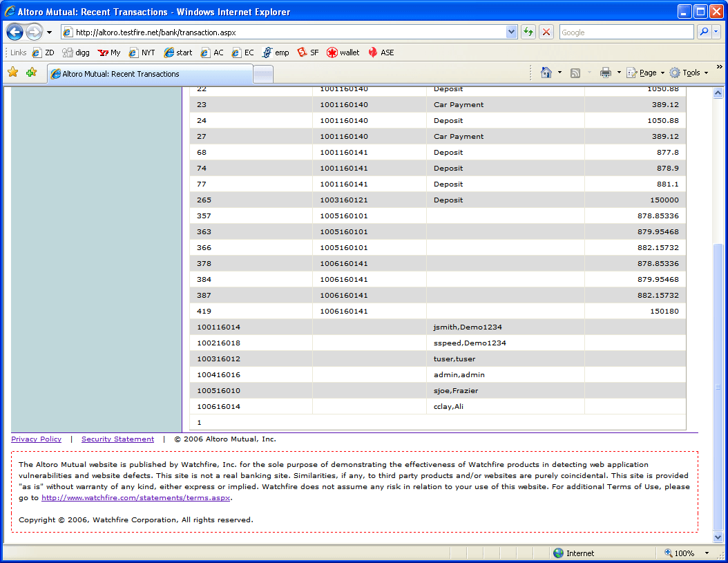Open the Tools menu dropdown
Screen dimensions: 728x563
point(688,73)
